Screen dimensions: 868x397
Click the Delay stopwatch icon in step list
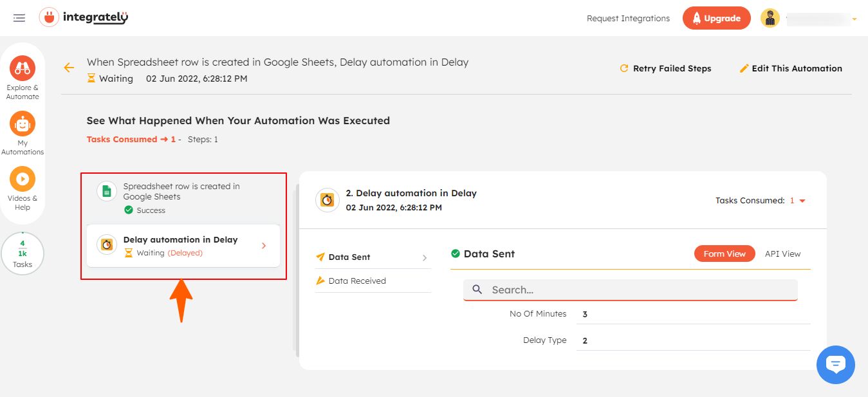pyautogui.click(x=106, y=246)
